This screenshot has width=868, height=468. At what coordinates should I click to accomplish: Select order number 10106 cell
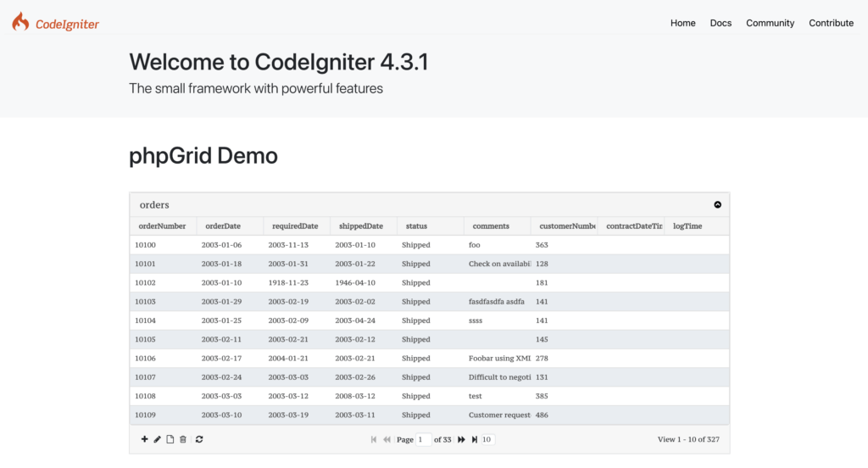pos(164,359)
